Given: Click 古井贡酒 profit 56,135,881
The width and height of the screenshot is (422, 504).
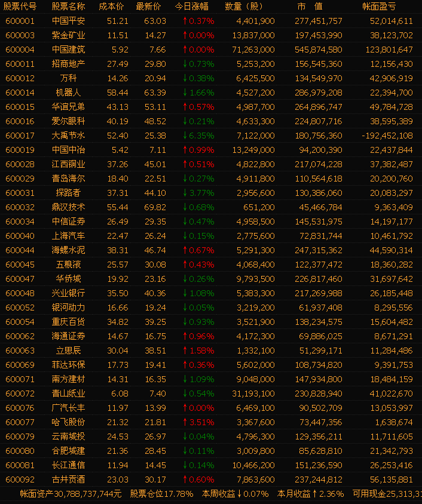Looking at the screenshot, I should (392, 480).
